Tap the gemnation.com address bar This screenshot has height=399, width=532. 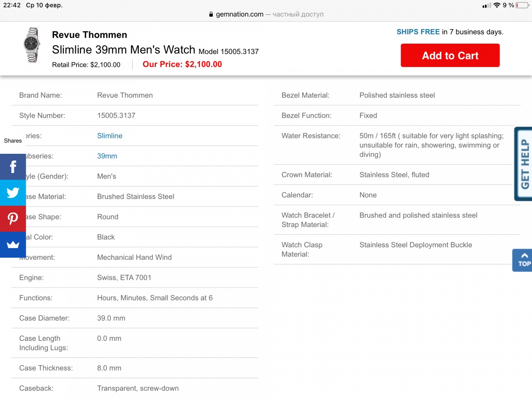click(266, 14)
